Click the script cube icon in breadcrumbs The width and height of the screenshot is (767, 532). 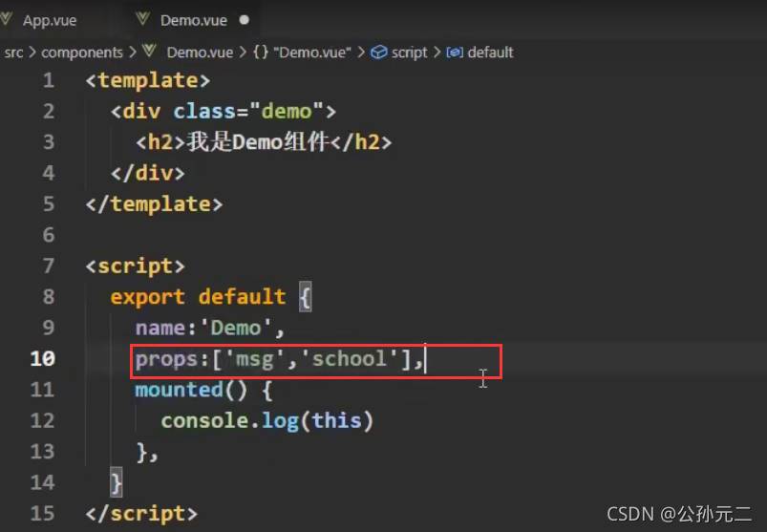378,53
